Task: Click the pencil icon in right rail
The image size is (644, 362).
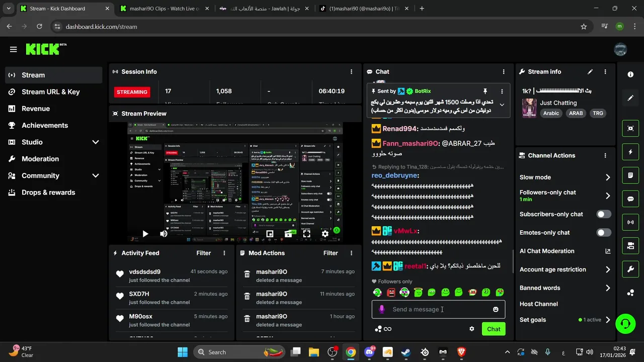Action: [630, 98]
